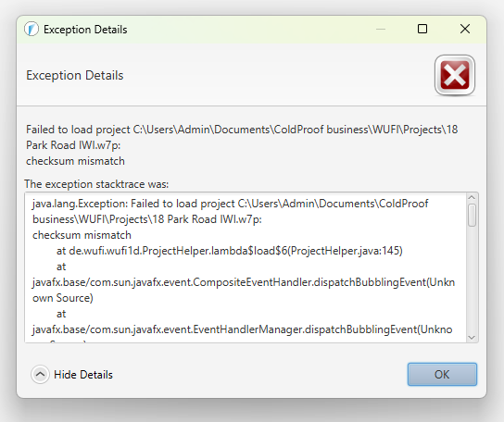Click the 'checksum mismatch' message text
The height and width of the screenshot is (422, 504).
(75, 161)
